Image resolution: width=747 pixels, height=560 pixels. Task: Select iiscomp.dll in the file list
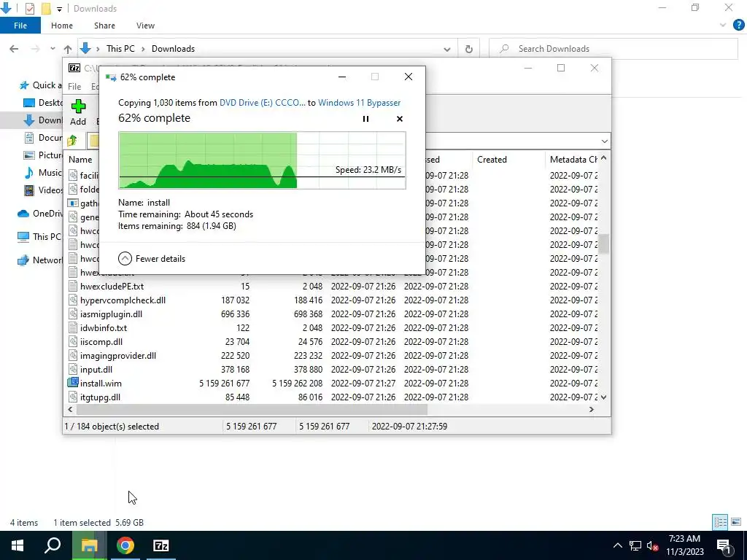click(x=101, y=341)
